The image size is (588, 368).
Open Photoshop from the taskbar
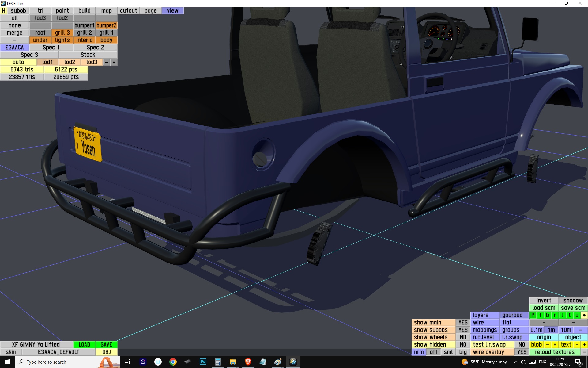(x=203, y=362)
